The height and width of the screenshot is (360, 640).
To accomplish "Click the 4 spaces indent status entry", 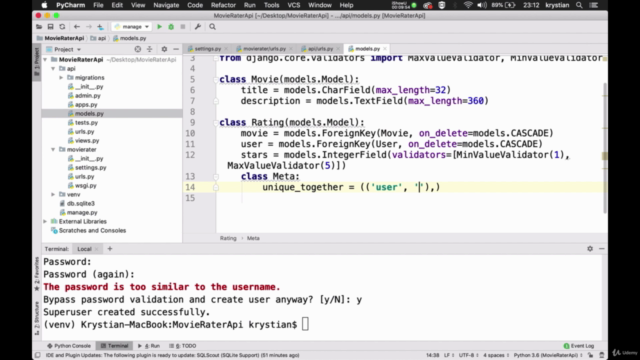I will 496,355.
